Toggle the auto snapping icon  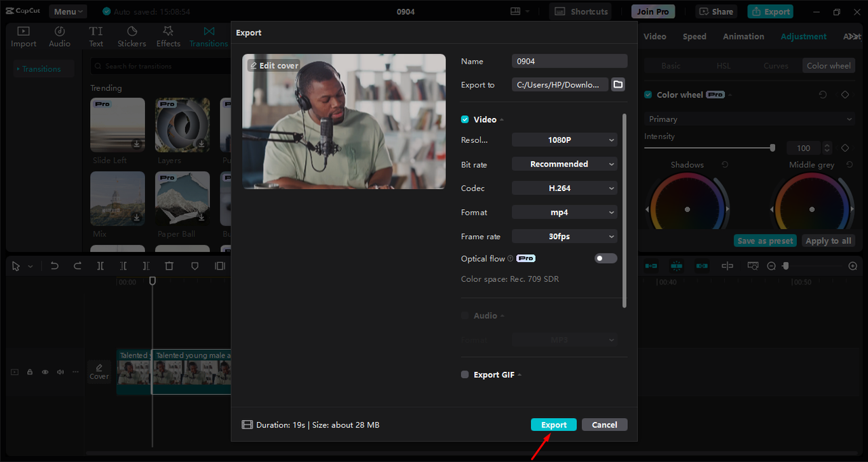pos(676,266)
